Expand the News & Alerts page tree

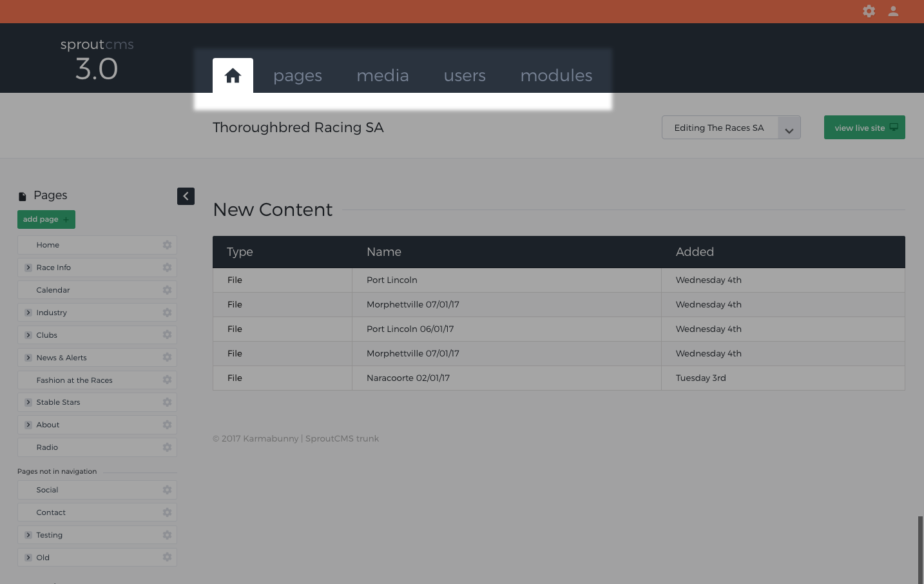(x=28, y=358)
